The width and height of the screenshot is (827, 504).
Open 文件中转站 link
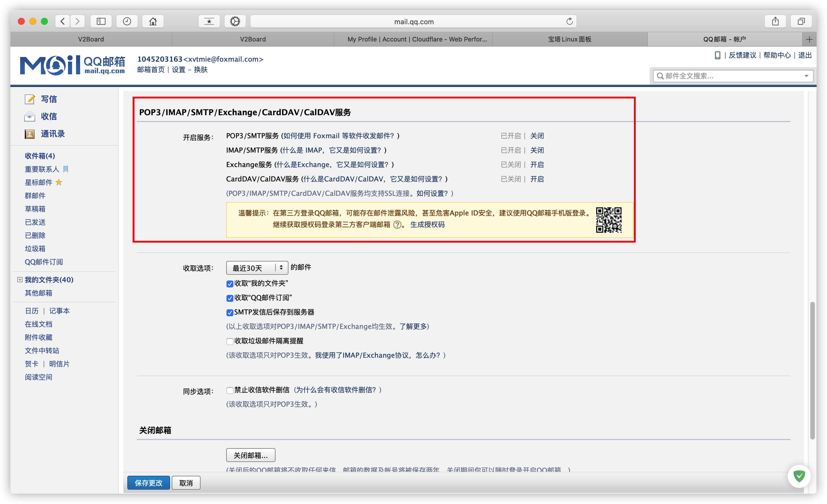pyautogui.click(x=42, y=351)
